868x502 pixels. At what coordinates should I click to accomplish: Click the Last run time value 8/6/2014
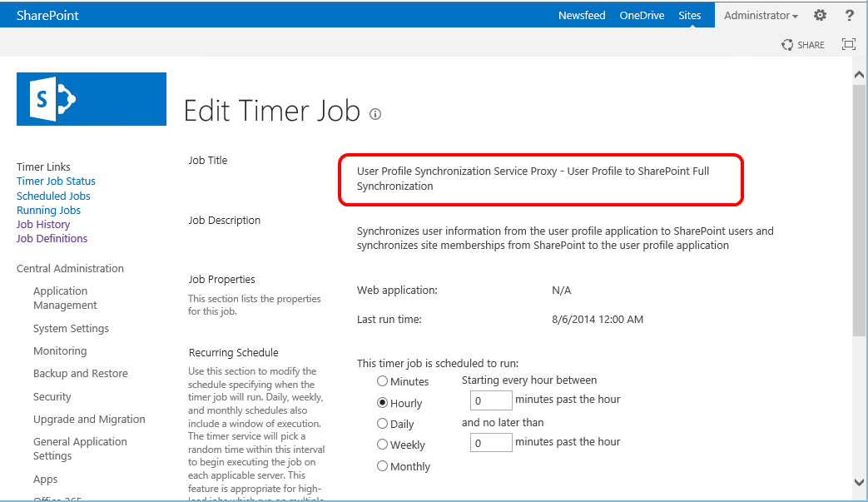click(598, 320)
